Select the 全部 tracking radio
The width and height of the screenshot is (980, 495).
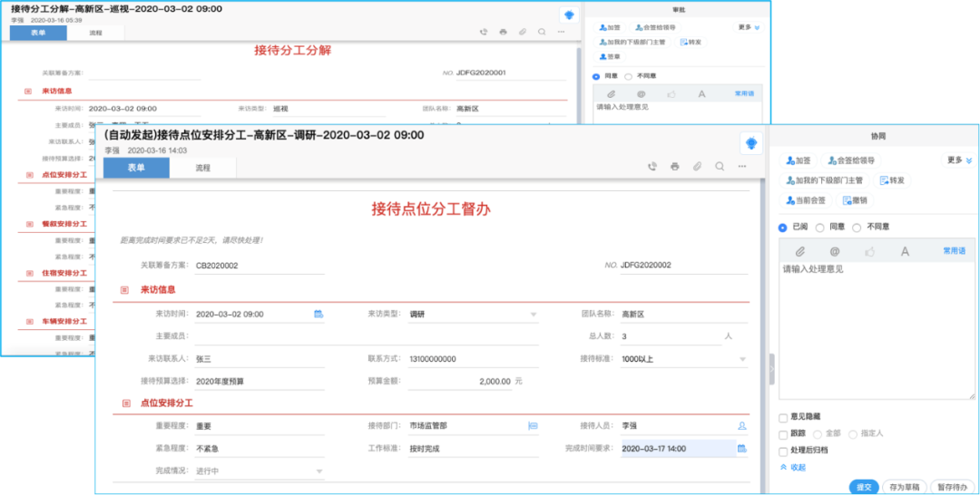[x=817, y=434]
